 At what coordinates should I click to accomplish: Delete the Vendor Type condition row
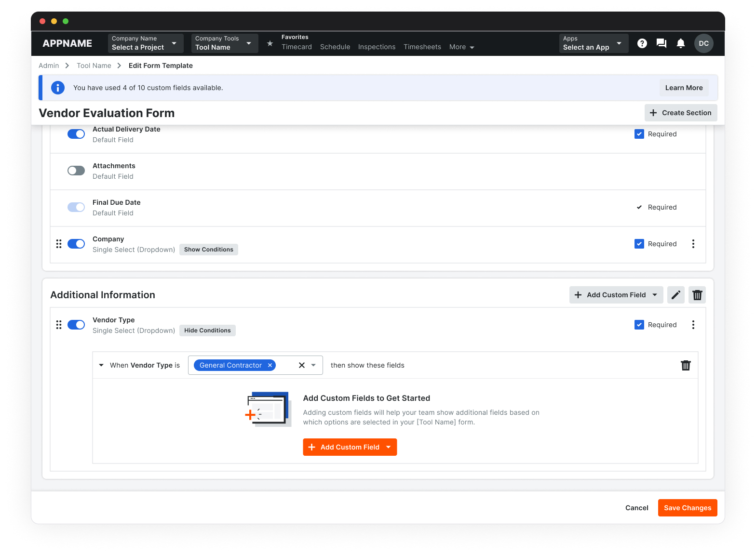click(x=685, y=365)
